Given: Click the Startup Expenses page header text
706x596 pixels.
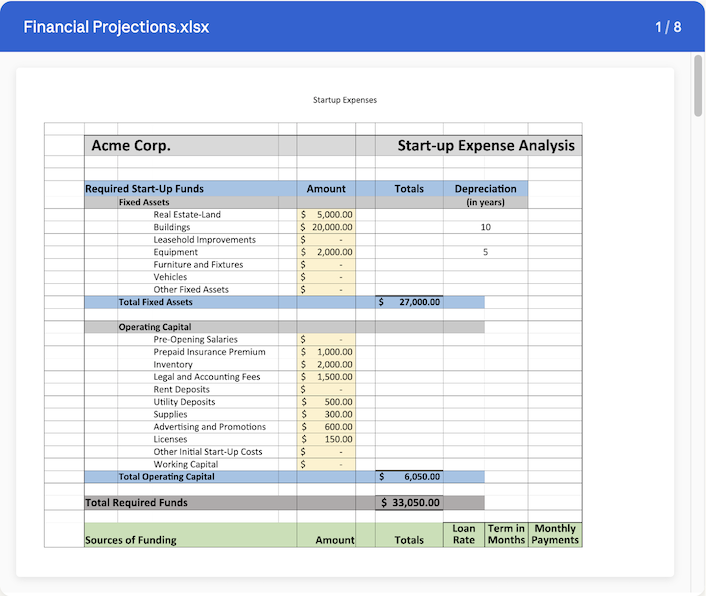Looking at the screenshot, I should pyautogui.click(x=344, y=100).
